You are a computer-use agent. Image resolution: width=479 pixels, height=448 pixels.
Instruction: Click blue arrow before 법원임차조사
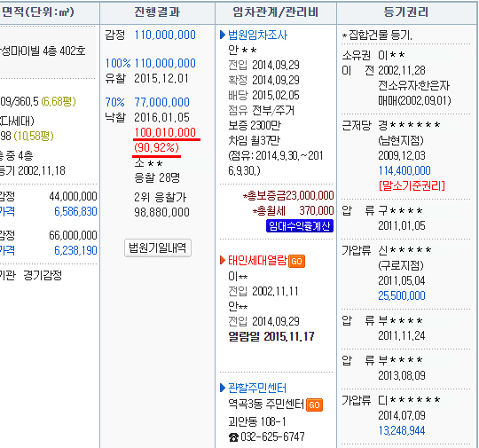(x=223, y=35)
